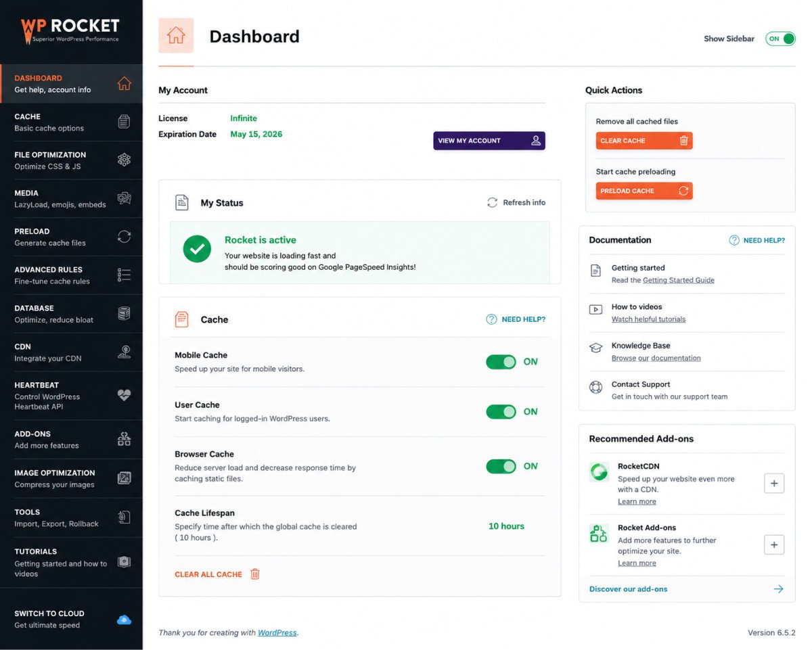Go to the Media section

click(71, 198)
